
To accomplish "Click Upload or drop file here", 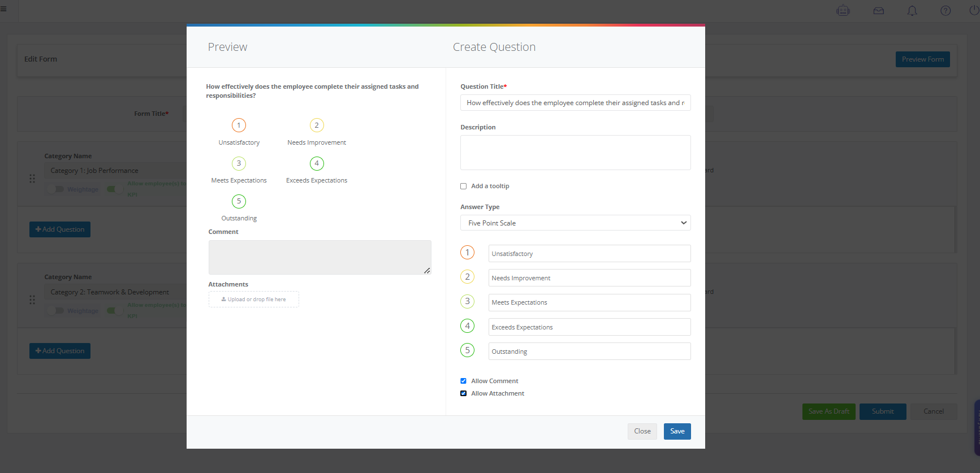I will (253, 300).
